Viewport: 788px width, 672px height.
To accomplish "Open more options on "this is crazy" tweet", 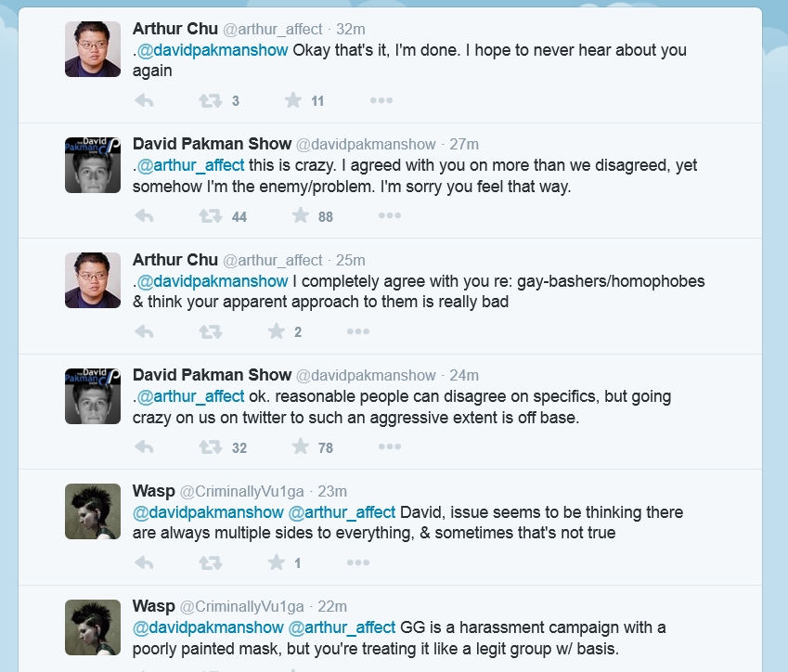I will (x=389, y=216).
